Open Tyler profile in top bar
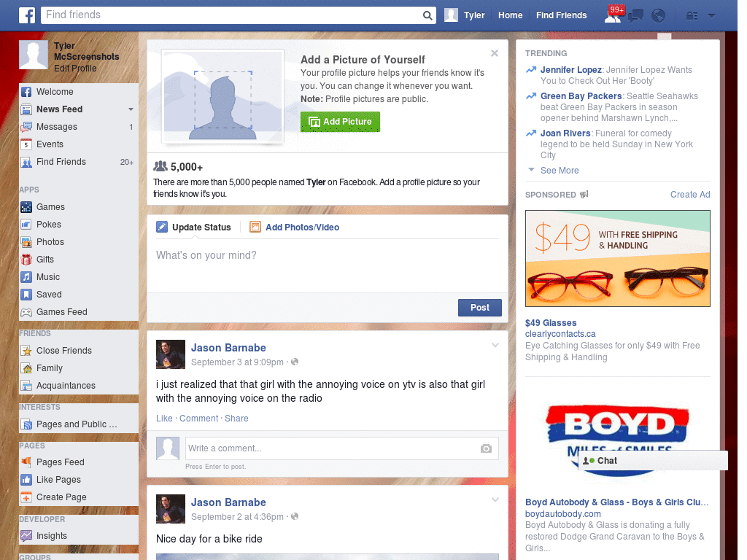 coord(465,15)
